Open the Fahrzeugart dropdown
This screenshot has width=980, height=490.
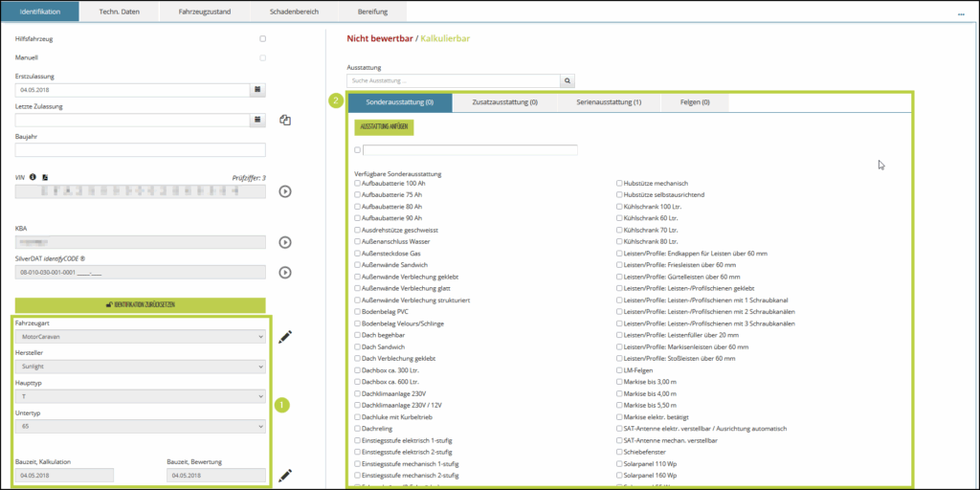(140, 337)
